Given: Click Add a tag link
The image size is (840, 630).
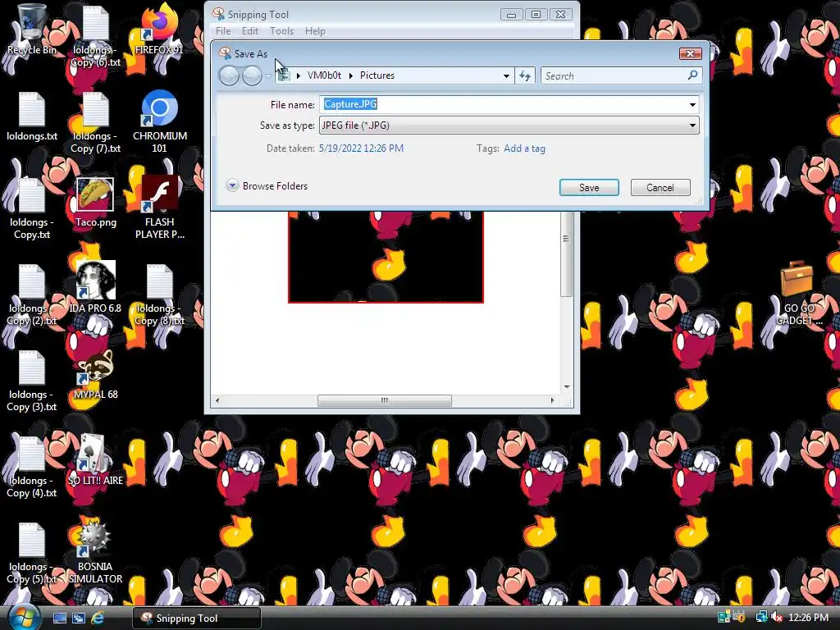Looking at the screenshot, I should 524,148.
